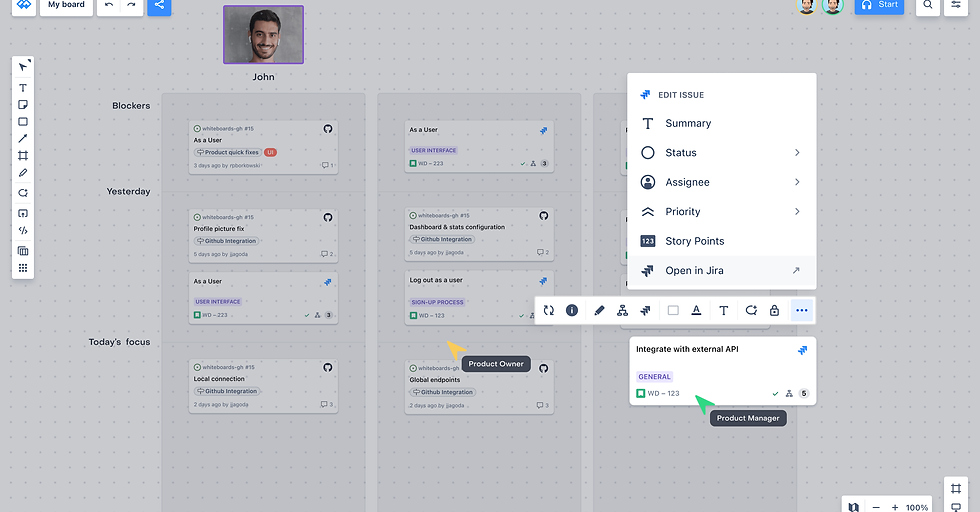Select the sticky note tool
The image size is (980, 512).
pyautogui.click(x=23, y=104)
